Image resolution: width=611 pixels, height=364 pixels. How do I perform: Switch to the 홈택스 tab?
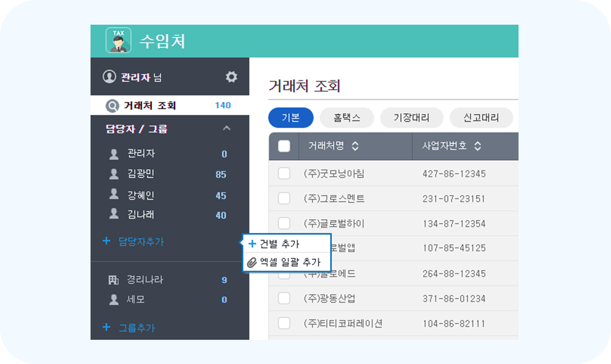347,118
